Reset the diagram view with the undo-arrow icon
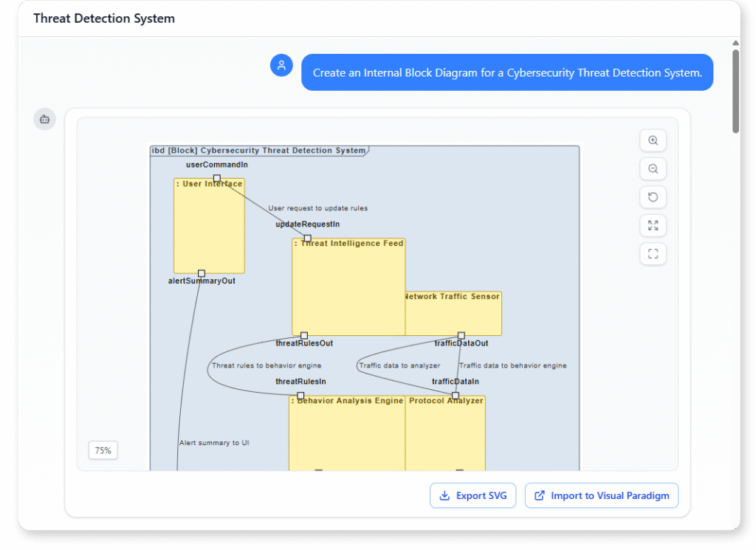Image resolution: width=756 pixels, height=550 pixels. [x=653, y=196]
